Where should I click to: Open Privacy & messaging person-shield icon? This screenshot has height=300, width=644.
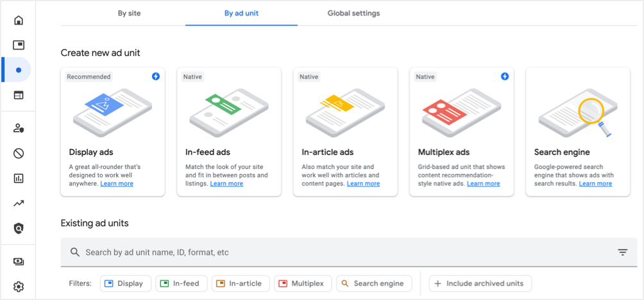click(19, 128)
